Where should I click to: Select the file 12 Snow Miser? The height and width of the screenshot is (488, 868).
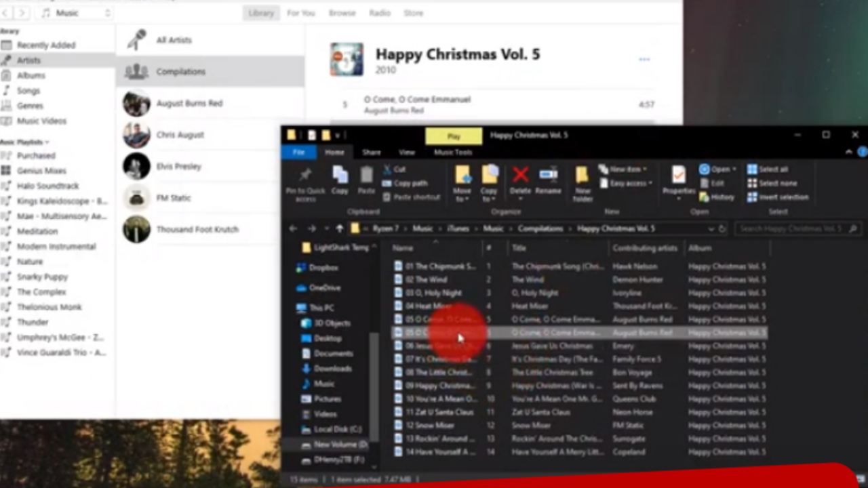tap(430, 426)
